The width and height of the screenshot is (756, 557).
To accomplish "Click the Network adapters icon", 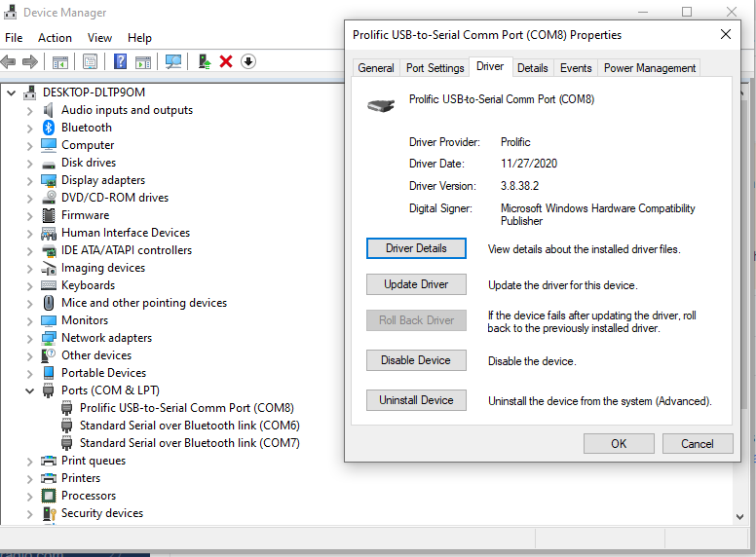I will pos(49,338).
